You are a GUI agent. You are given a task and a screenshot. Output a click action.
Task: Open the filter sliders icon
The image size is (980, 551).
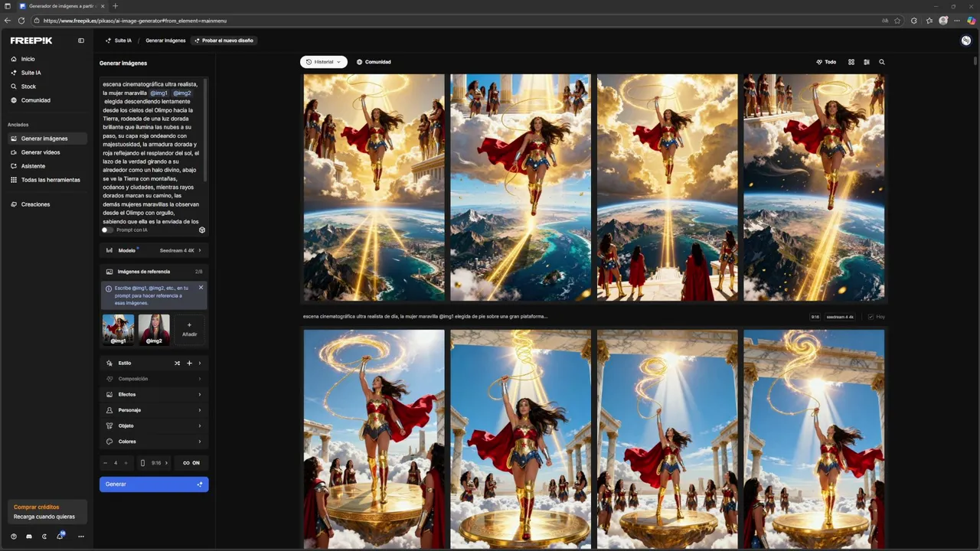867,62
